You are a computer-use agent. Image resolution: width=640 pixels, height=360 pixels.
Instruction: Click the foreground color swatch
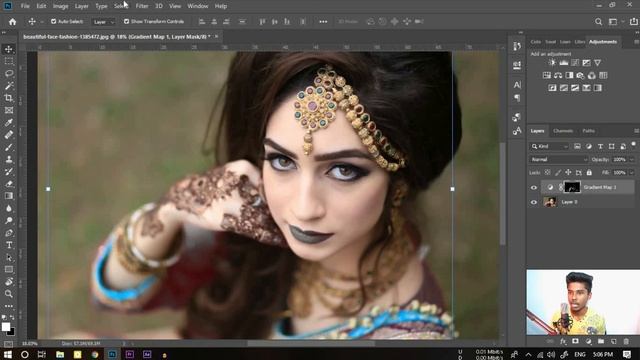click(6, 327)
